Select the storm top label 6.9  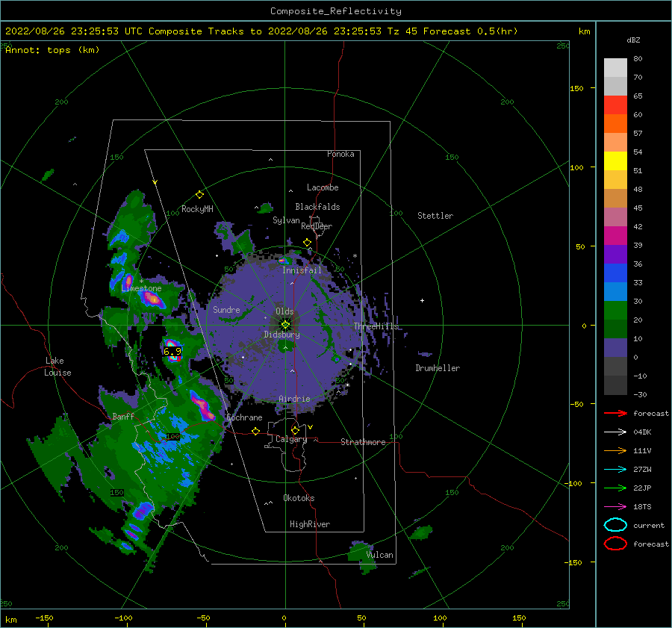pyautogui.click(x=172, y=352)
